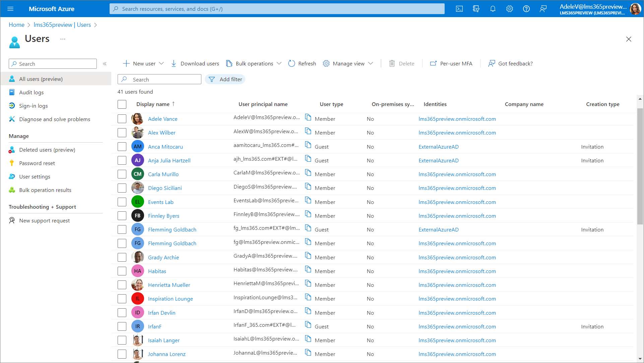Open portal settings gear icon
This screenshot has width=644, height=363.
coord(510,9)
